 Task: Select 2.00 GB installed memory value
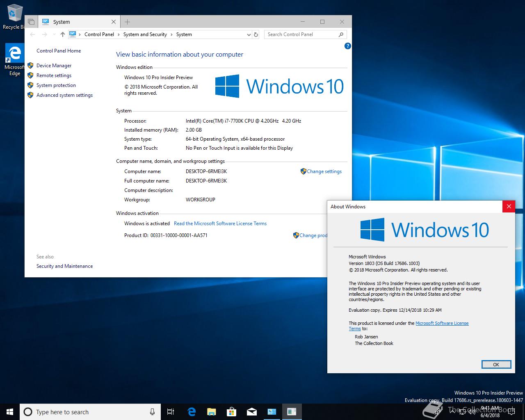(194, 130)
